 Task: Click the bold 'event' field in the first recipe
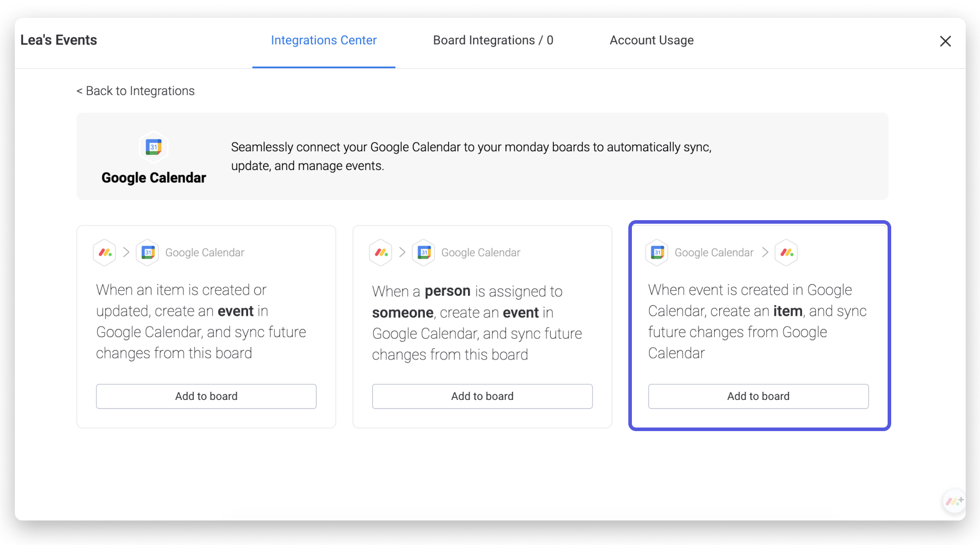click(x=235, y=311)
